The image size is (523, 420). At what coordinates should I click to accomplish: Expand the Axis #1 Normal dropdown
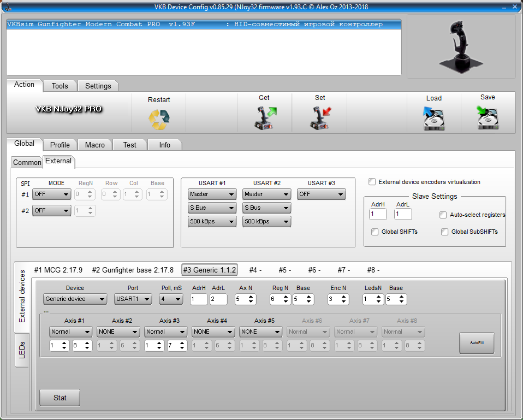click(70, 332)
